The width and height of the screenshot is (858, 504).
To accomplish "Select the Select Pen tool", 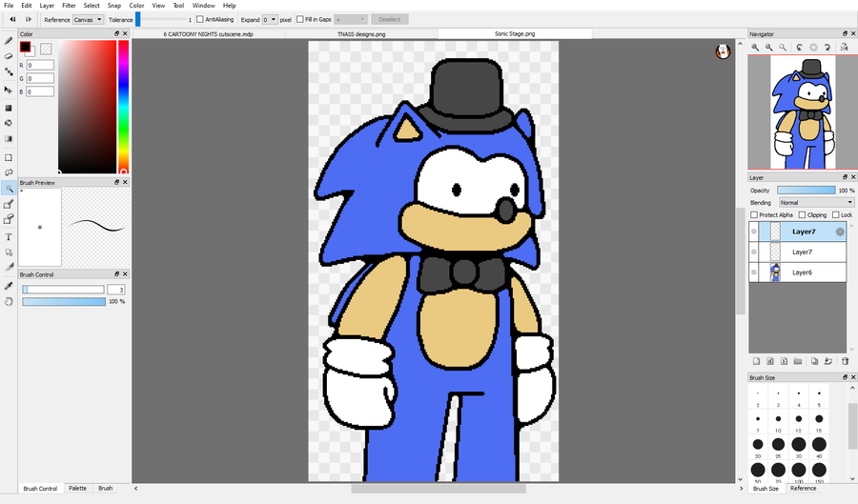I will (9, 205).
